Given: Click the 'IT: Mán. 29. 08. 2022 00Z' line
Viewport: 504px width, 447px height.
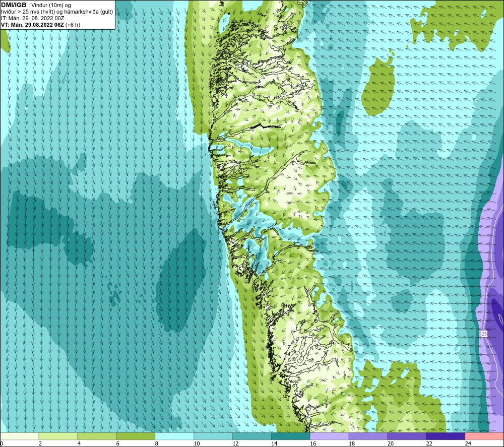Looking at the screenshot, I should [x=32, y=18].
